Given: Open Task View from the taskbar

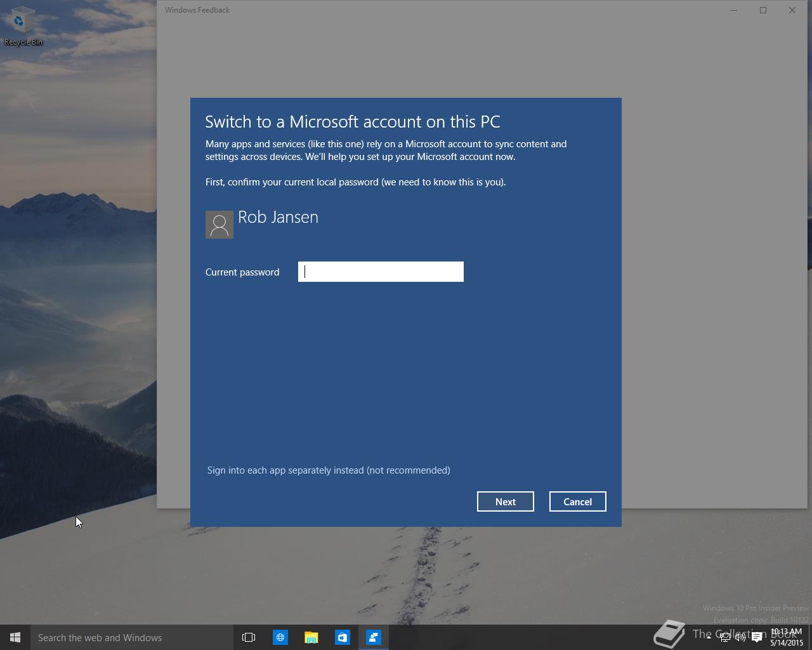Looking at the screenshot, I should pyautogui.click(x=249, y=637).
